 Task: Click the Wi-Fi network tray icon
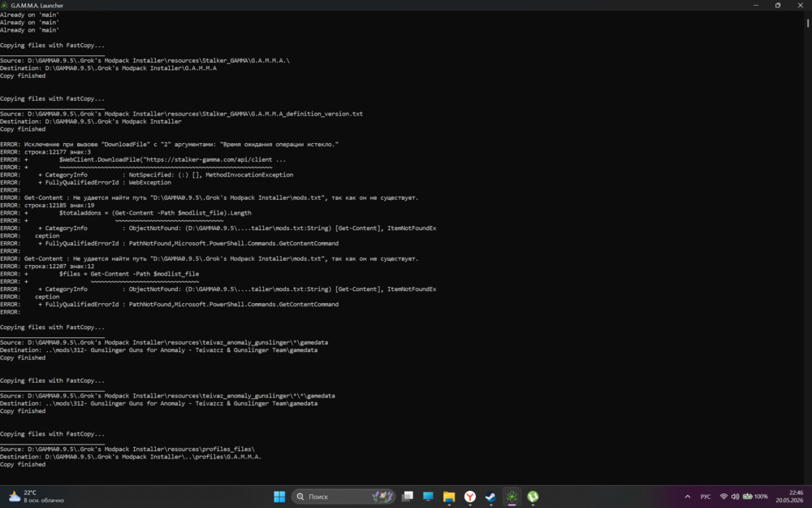click(723, 497)
